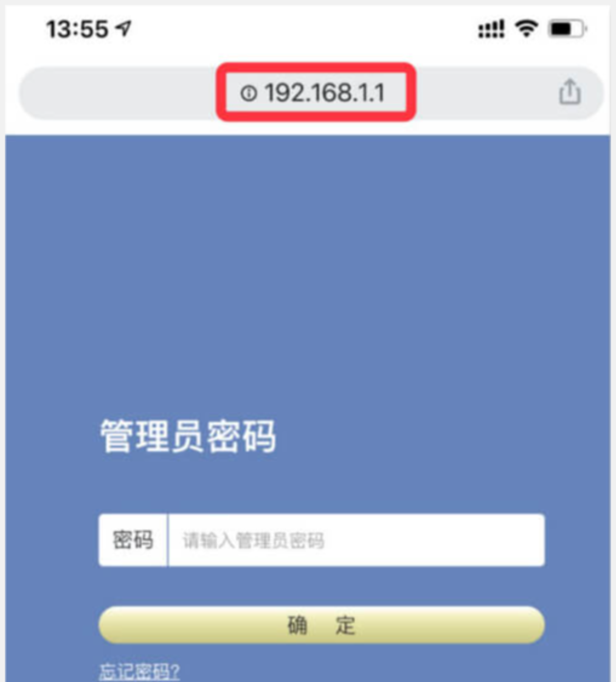Tap the location arrow beside the clock
Screen dimensions: 616x682
(x=123, y=29)
